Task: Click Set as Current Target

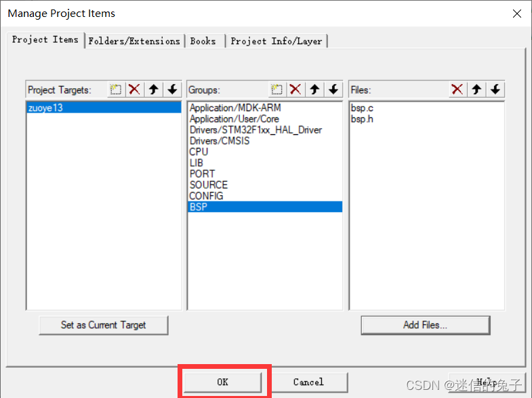Action: tap(104, 325)
